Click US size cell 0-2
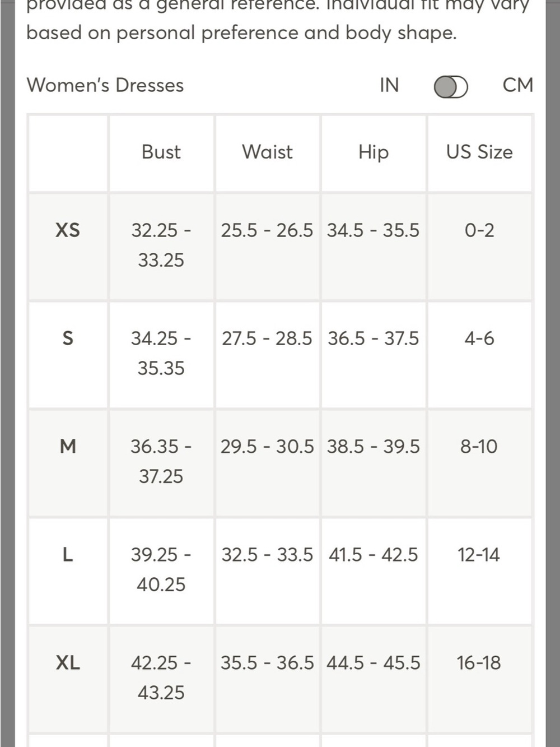 [x=479, y=230]
